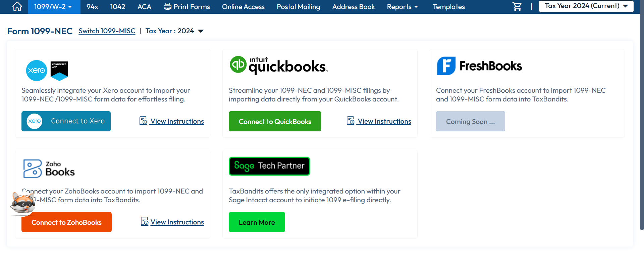
Task: Open the ACA menu item
Action: (x=144, y=7)
